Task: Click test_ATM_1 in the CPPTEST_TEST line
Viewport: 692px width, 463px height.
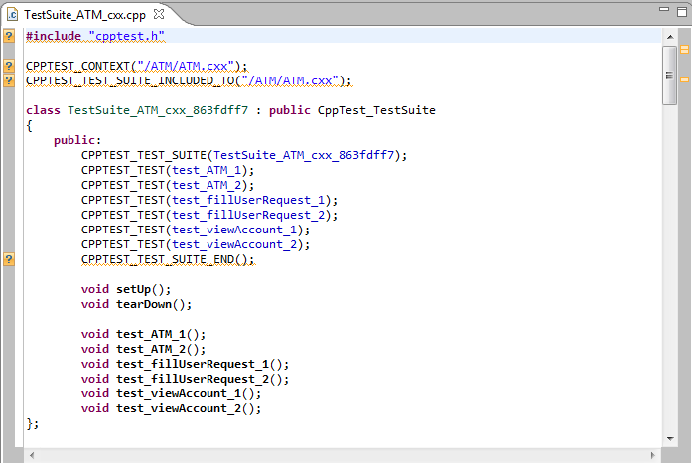Action: (x=207, y=170)
